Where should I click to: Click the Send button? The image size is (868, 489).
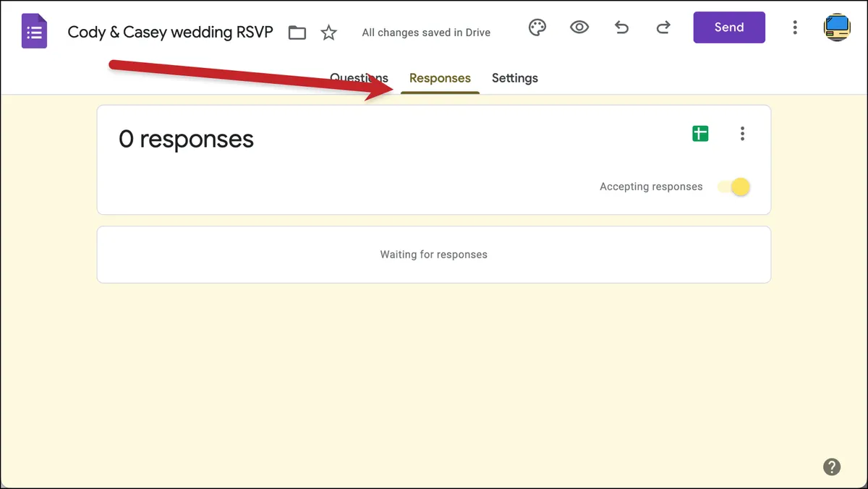point(729,27)
